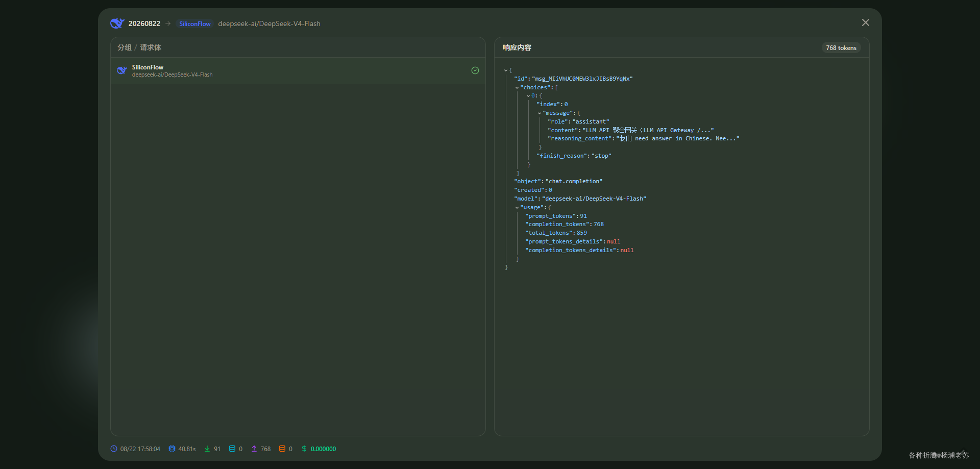The height and width of the screenshot is (469, 980).
Task: Click the 0.000000 cost value
Action: [x=323, y=449]
